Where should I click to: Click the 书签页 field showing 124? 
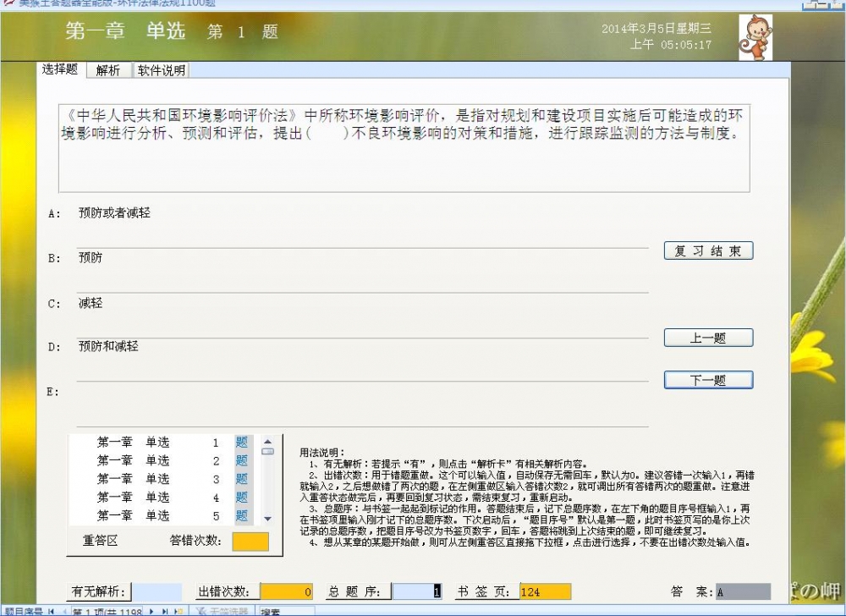pyautogui.click(x=545, y=591)
